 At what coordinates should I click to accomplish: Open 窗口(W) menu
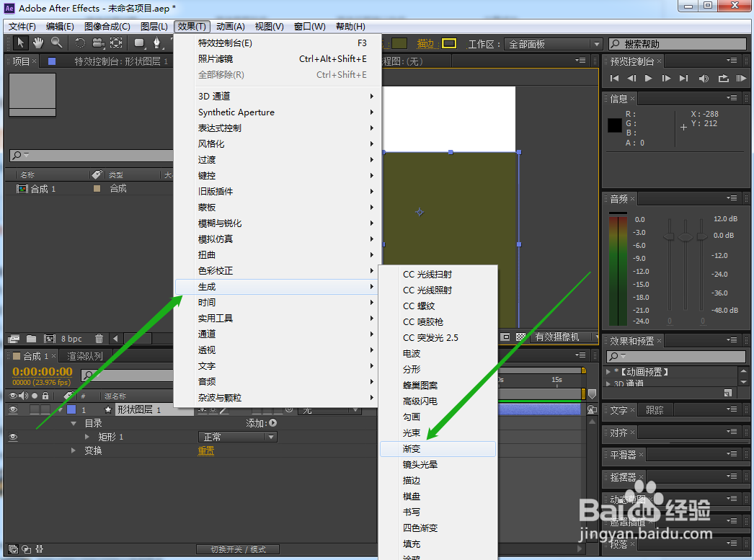click(310, 27)
